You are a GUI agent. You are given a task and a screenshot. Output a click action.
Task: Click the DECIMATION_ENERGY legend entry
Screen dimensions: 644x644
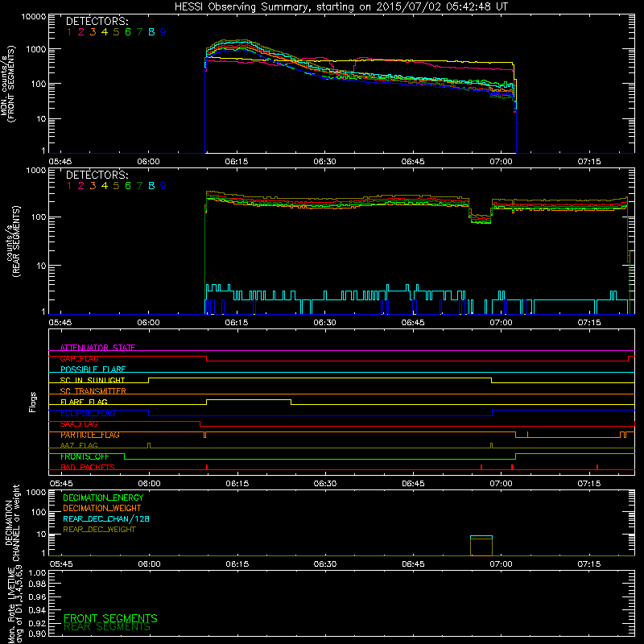103,497
